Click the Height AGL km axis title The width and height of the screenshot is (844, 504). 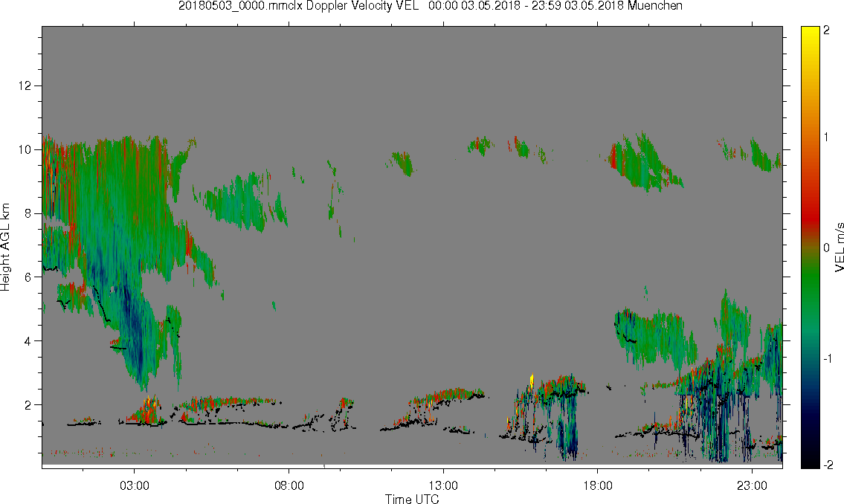(x=5, y=247)
